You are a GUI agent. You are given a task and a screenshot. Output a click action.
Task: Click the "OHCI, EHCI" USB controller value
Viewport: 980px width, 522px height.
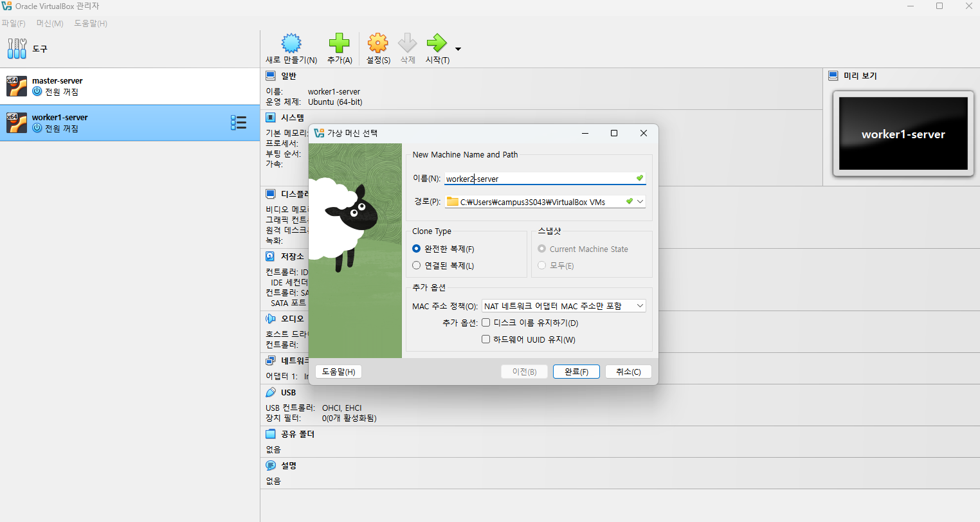coord(342,408)
